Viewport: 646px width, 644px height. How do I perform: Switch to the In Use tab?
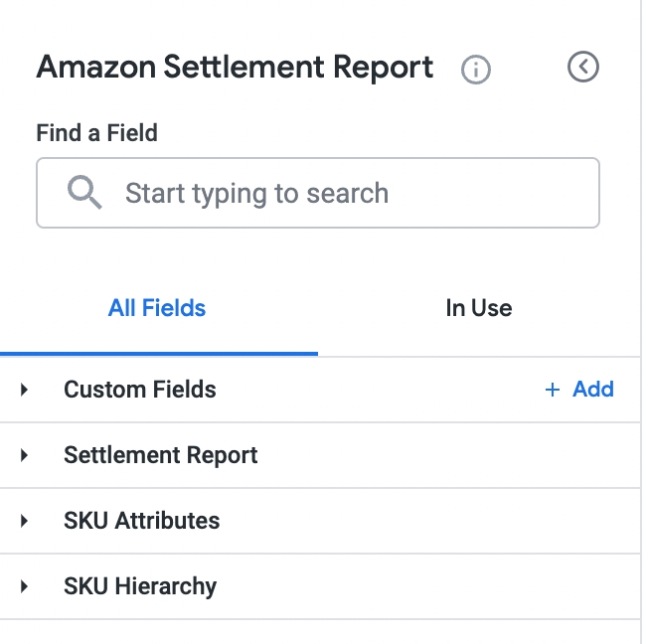pos(479,308)
